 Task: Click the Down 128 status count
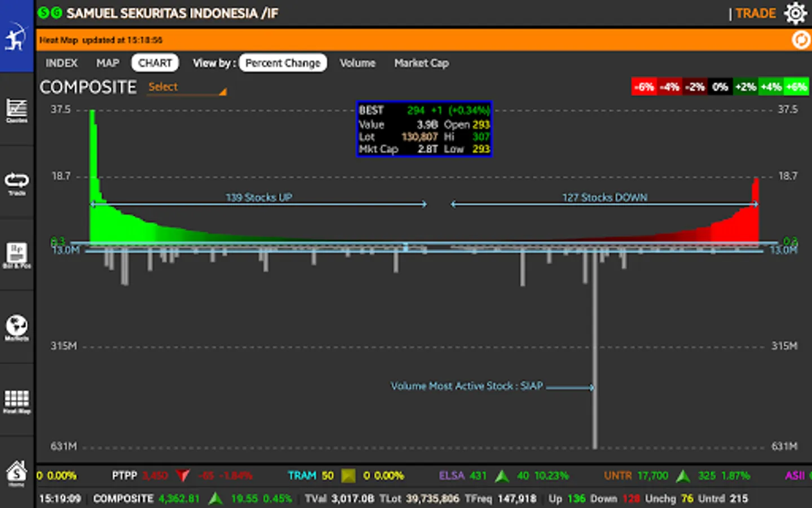click(x=615, y=498)
